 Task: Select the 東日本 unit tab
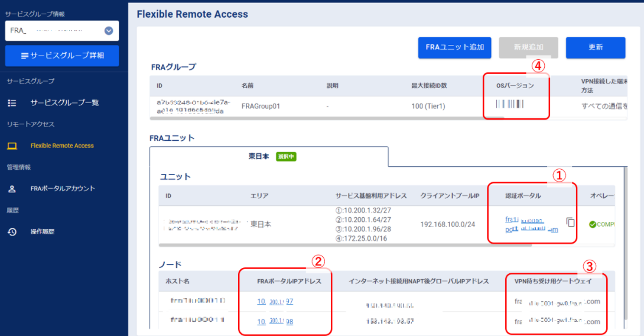point(269,157)
